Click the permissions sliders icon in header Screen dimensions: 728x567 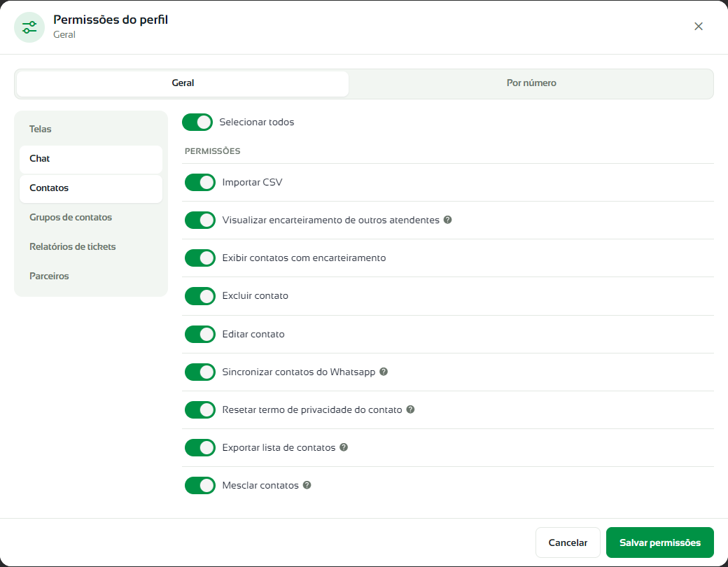pyautogui.click(x=29, y=27)
